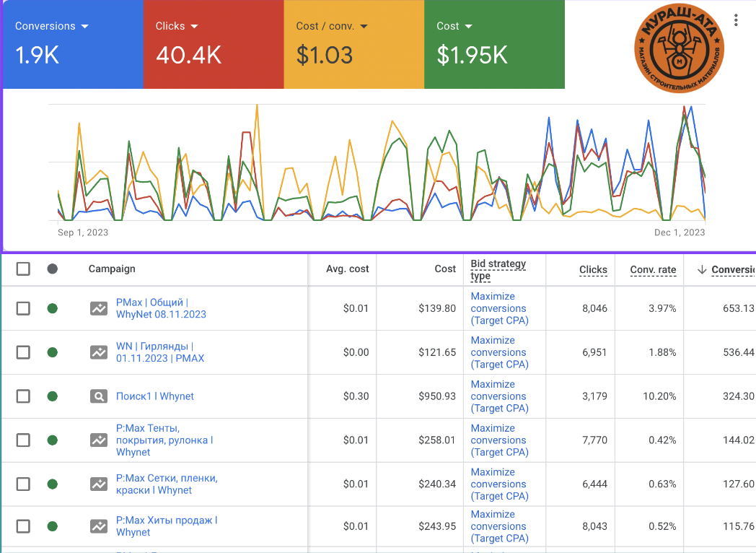The height and width of the screenshot is (553, 756).
Task: Check the box for Поиск1 I Whynet row
Action: 23,396
